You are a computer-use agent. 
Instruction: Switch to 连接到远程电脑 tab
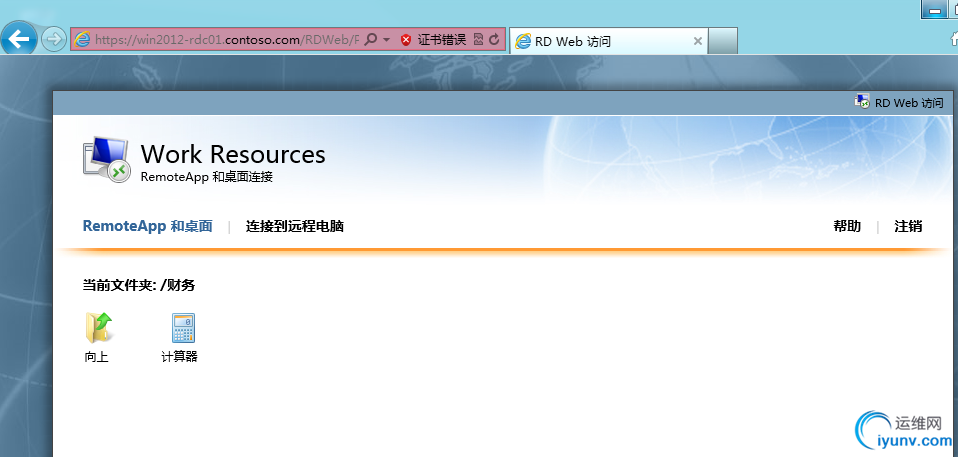coord(295,227)
